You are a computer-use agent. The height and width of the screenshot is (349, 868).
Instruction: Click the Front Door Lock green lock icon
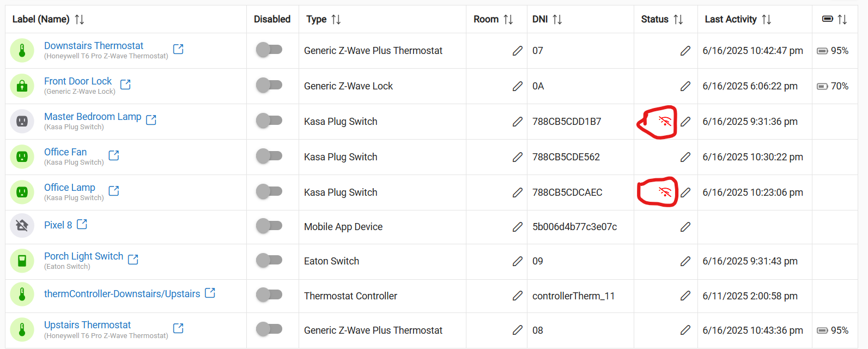(x=22, y=86)
